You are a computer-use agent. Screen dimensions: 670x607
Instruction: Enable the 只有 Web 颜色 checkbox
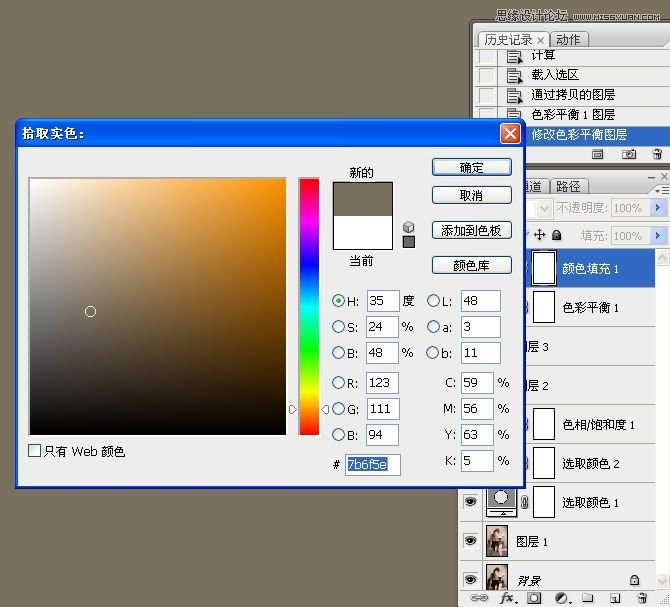34,450
